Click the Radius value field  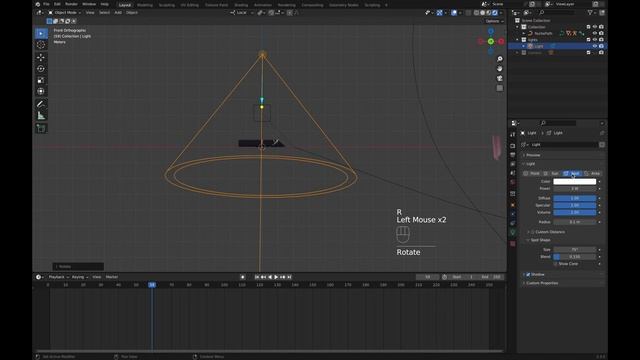(x=574, y=222)
